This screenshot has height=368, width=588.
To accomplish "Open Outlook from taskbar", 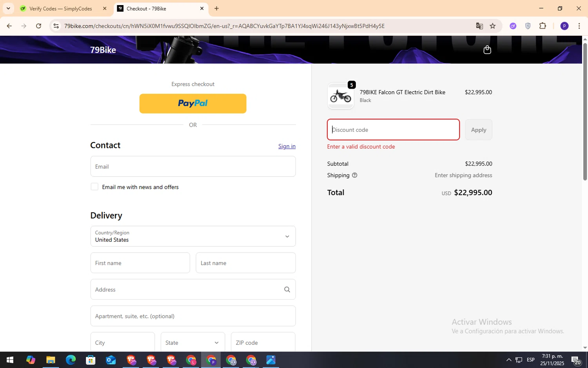I will 111,360.
